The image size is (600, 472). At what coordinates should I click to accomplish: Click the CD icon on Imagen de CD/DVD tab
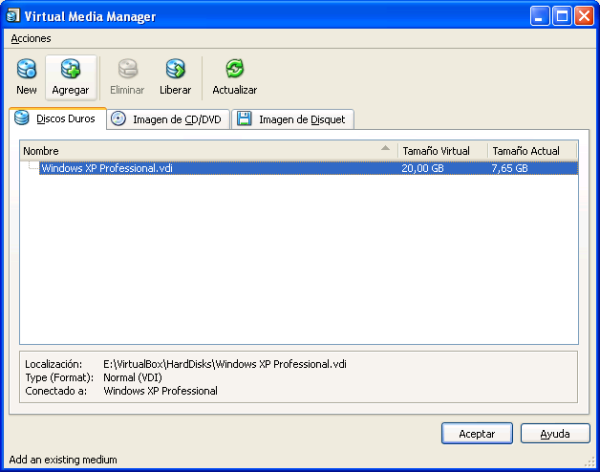119,119
